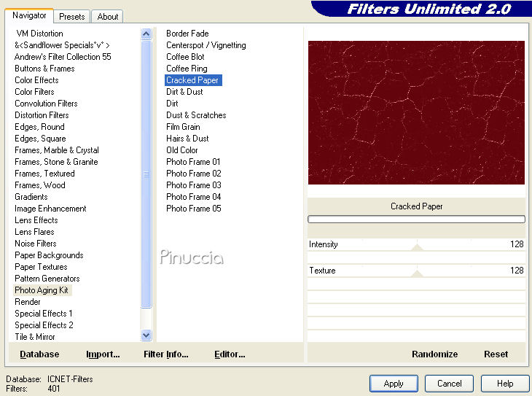The image size is (532, 396).
Task: Choose Hairs & Dust filter
Action: [187, 139]
